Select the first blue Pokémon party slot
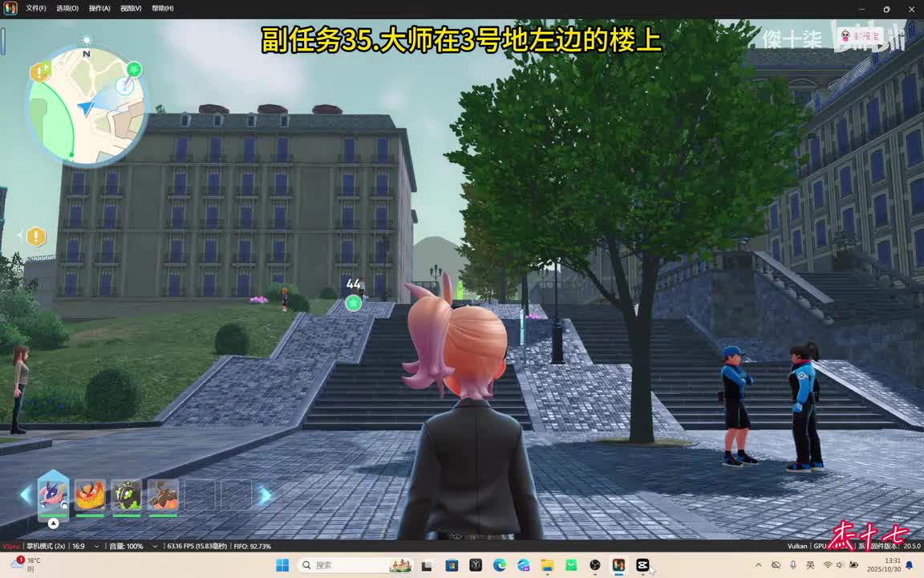The height and width of the screenshot is (578, 924). tap(53, 495)
